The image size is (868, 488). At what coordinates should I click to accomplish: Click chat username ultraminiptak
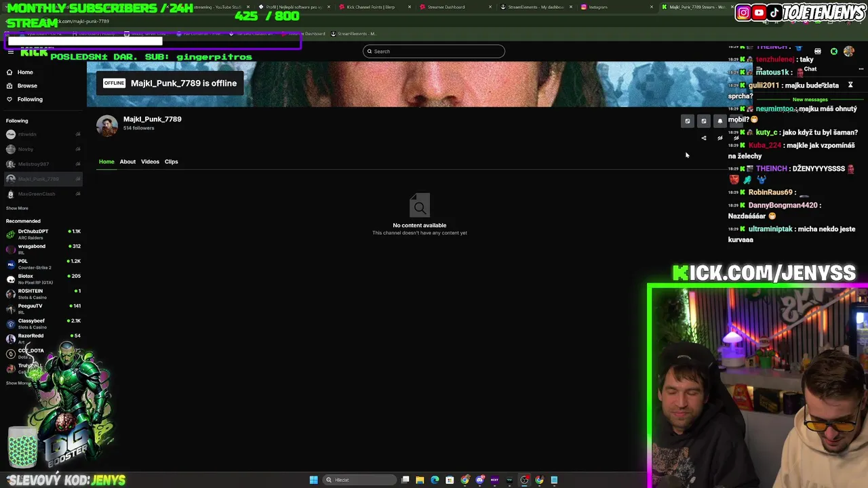pyautogui.click(x=770, y=229)
